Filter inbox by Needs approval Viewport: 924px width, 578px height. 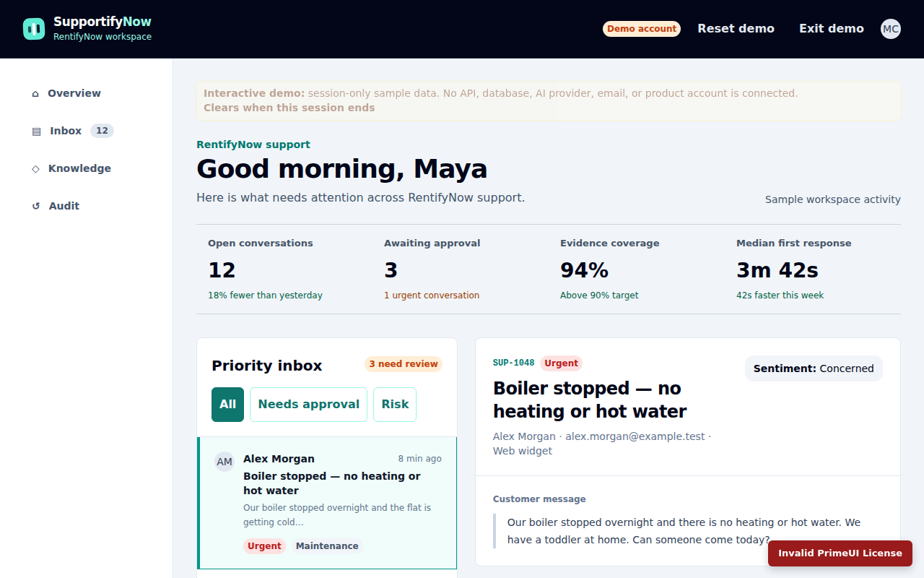click(x=308, y=405)
